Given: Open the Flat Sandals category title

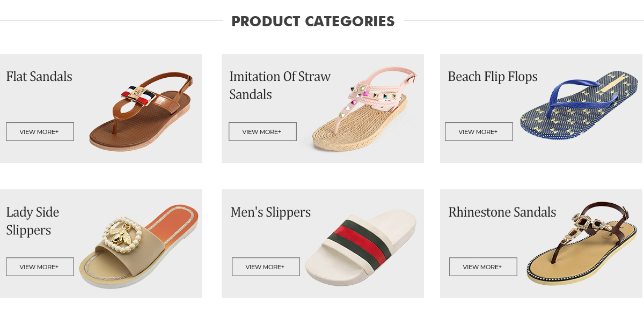Looking at the screenshot, I should tap(39, 77).
